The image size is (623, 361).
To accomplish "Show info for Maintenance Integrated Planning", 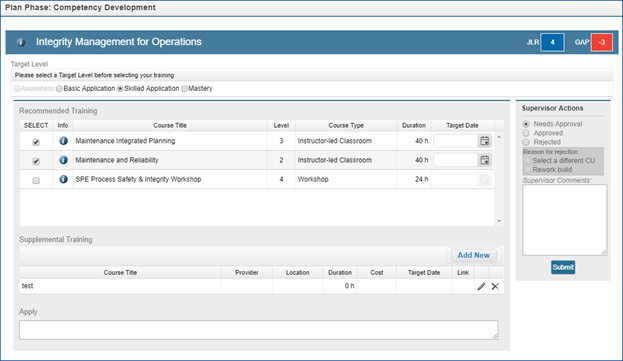I will [63, 141].
